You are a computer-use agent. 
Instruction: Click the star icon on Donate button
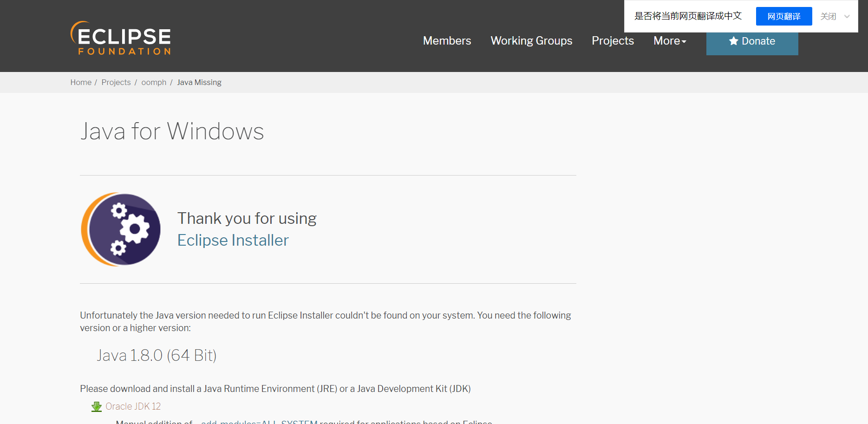tap(734, 41)
